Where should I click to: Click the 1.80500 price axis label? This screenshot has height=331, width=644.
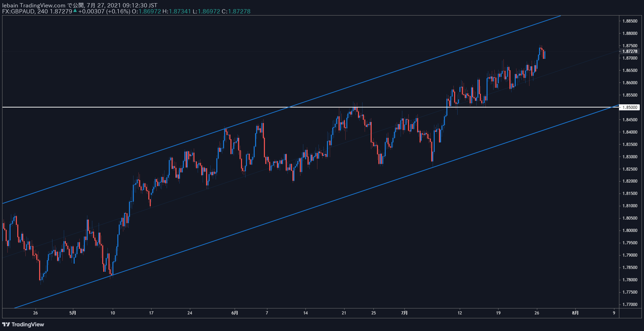[x=630, y=218]
